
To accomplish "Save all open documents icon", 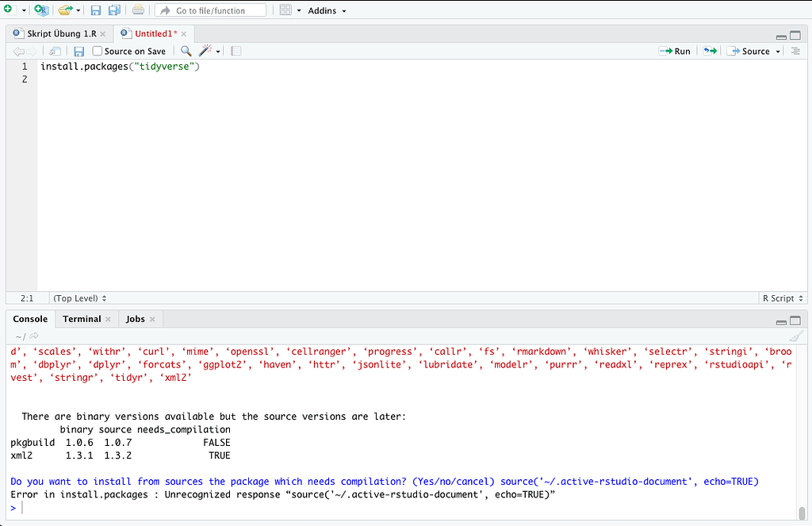I will click(114, 10).
